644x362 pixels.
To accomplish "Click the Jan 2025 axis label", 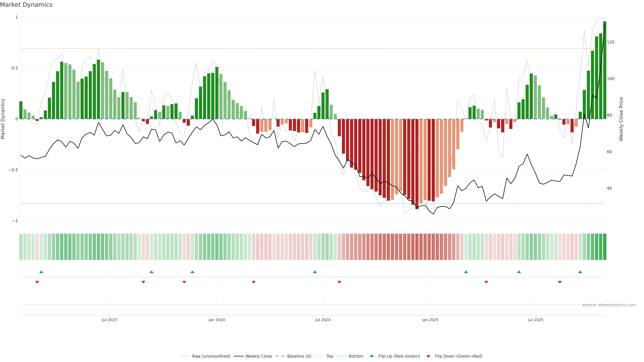I will [430, 320].
